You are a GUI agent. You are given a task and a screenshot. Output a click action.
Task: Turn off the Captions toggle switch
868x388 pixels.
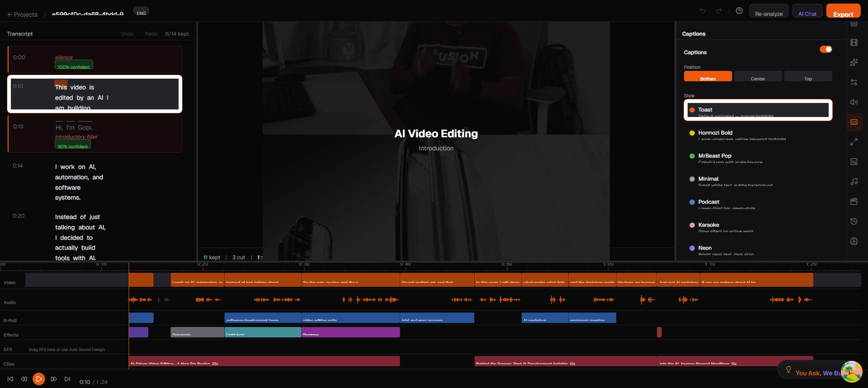click(826, 49)
